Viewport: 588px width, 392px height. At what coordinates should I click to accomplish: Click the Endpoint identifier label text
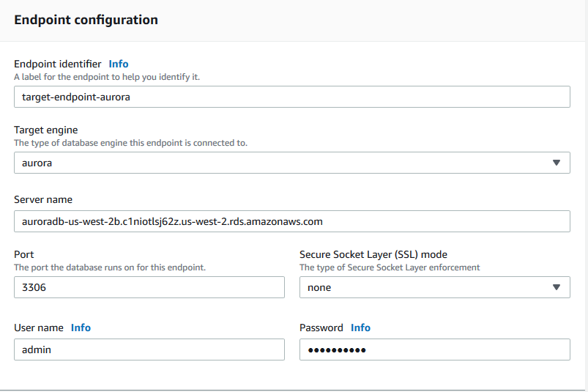point(58,64)
